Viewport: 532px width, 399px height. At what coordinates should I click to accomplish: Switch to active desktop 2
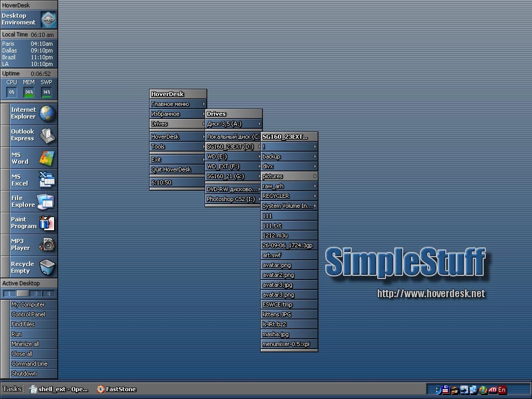tap(22, 294)
